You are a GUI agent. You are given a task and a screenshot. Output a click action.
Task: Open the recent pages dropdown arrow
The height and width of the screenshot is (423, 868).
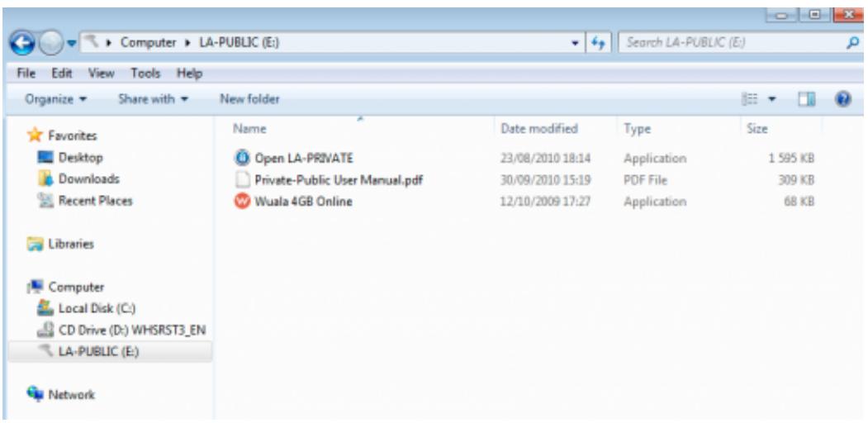pyautogui.click(x=72, y=44)
